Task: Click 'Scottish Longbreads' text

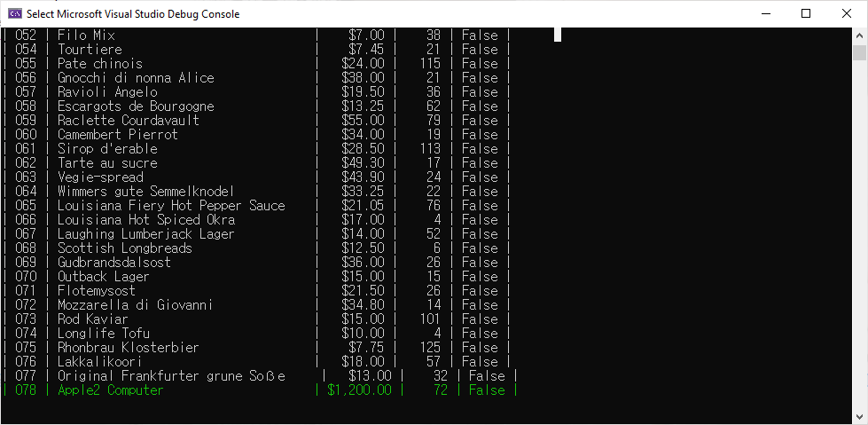Action: (125, 248)
